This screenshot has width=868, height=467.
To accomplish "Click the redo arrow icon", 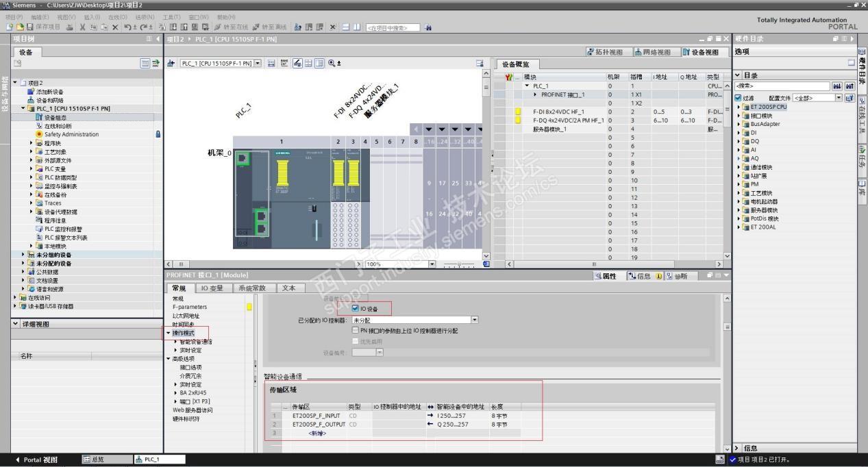I will [144, 27].
